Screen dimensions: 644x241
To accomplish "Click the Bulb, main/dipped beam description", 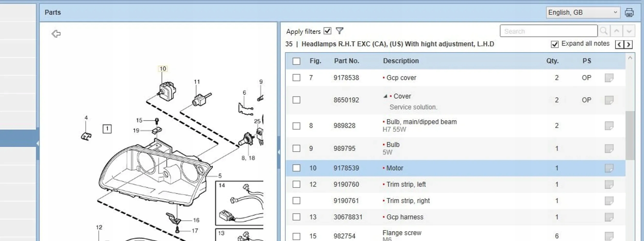I will point(421,122).
